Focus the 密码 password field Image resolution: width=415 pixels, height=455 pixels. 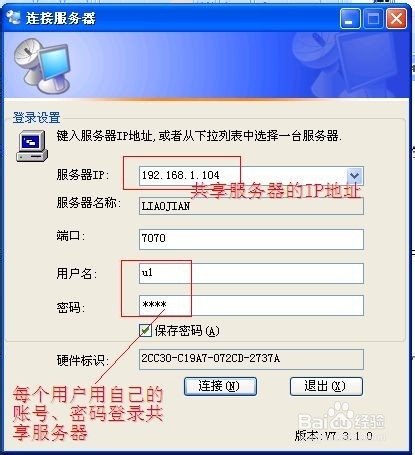point(251,305)
